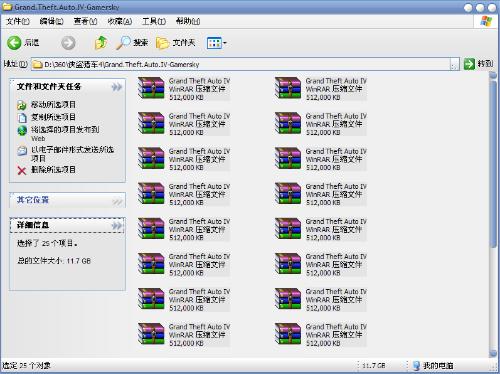Viewport: 500px width, 374px height.
Task: Click E-mail the selected items link
Action: coord(72,154)
